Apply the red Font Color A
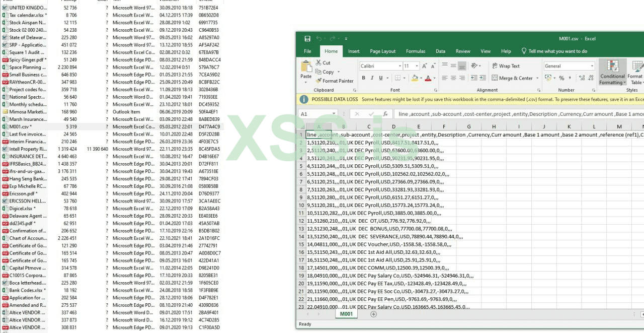Screen dimensions: 644x333 tap(428, 78)
